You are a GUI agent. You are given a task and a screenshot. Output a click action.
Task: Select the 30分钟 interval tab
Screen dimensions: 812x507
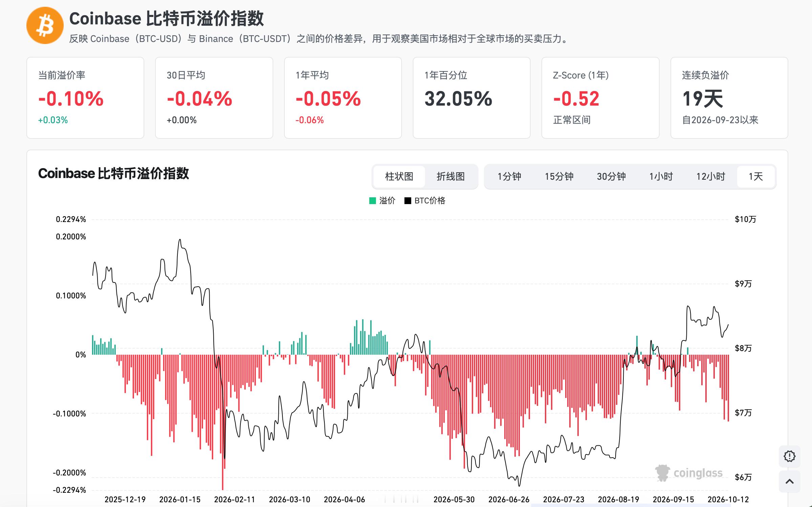point(611,176)
